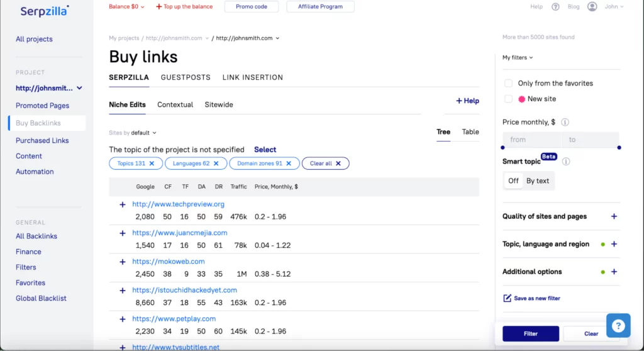
Task: Open Finance in the sidebar
Action: 28,252
